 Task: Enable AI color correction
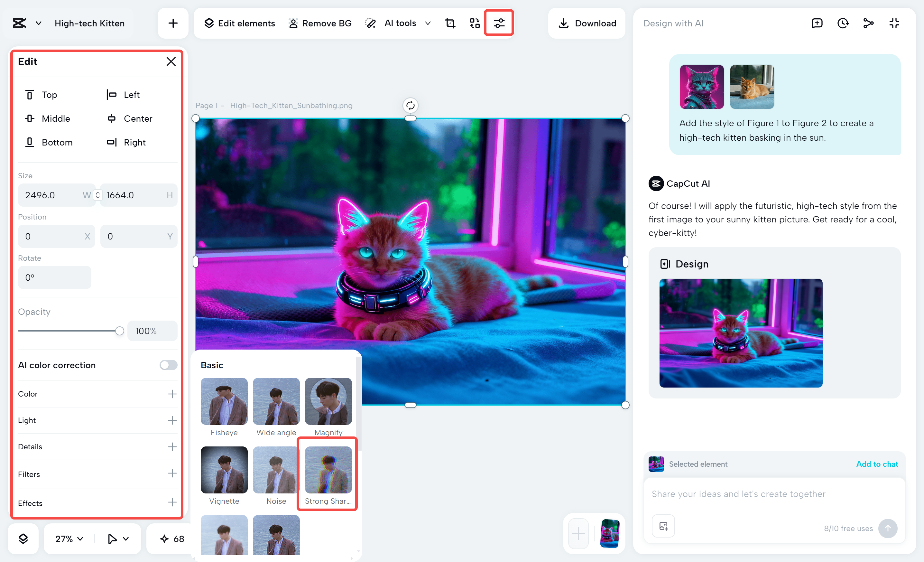click(x=168, y=365)
